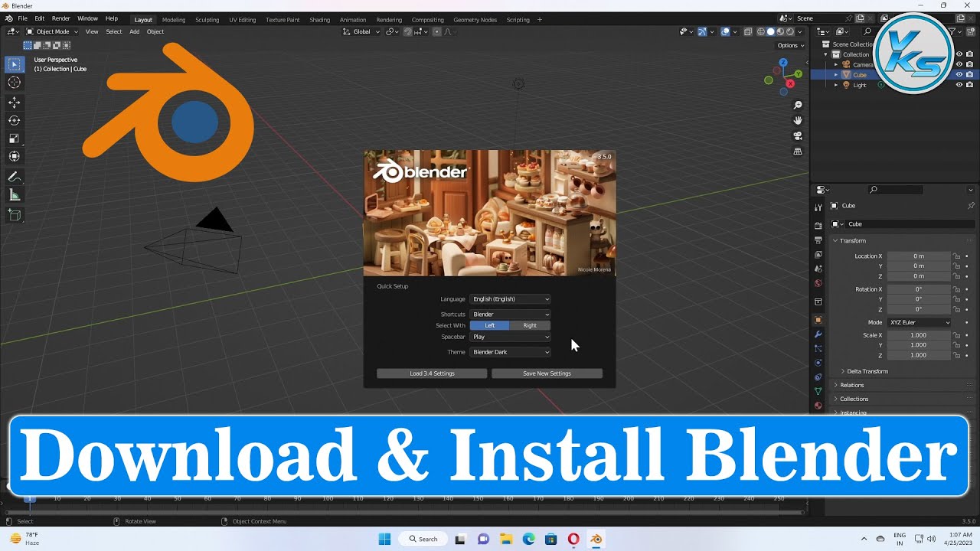Toggle the Light's visibility eye icon
The height and width of the screenshot is (551, 980).
(959, 84)
